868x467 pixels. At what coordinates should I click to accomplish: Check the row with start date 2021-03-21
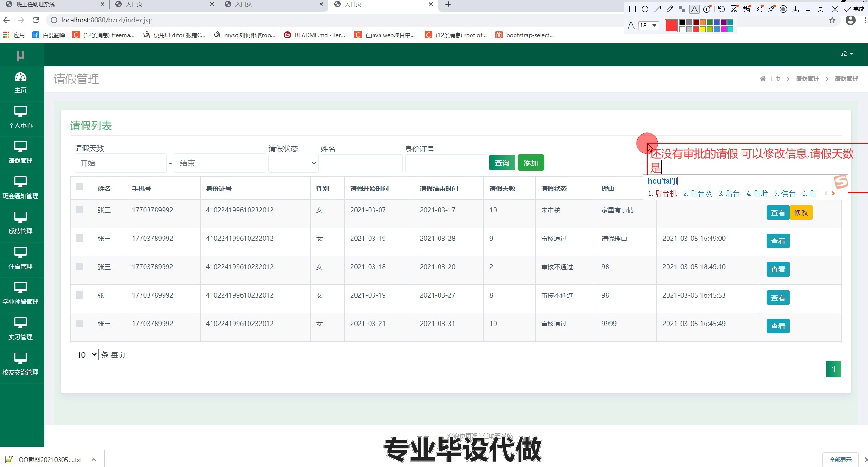pyautogui.click(x=80, y=323)
